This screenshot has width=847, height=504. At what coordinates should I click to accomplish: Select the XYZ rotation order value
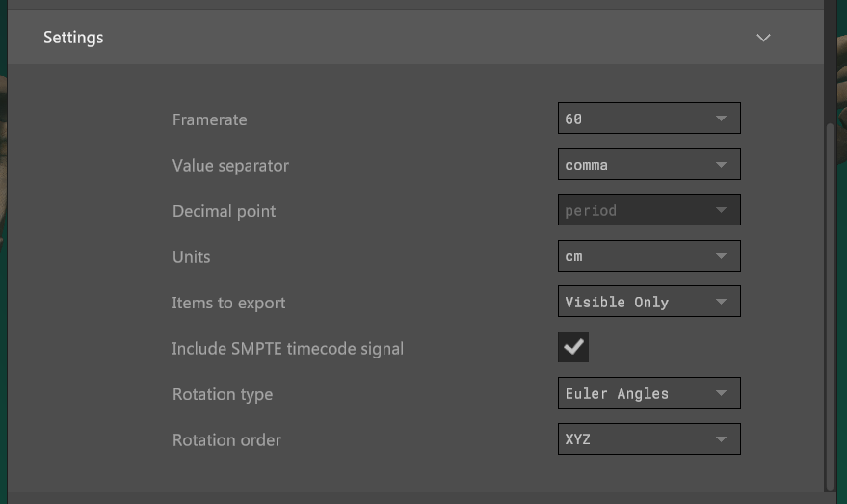coord(578,439)
